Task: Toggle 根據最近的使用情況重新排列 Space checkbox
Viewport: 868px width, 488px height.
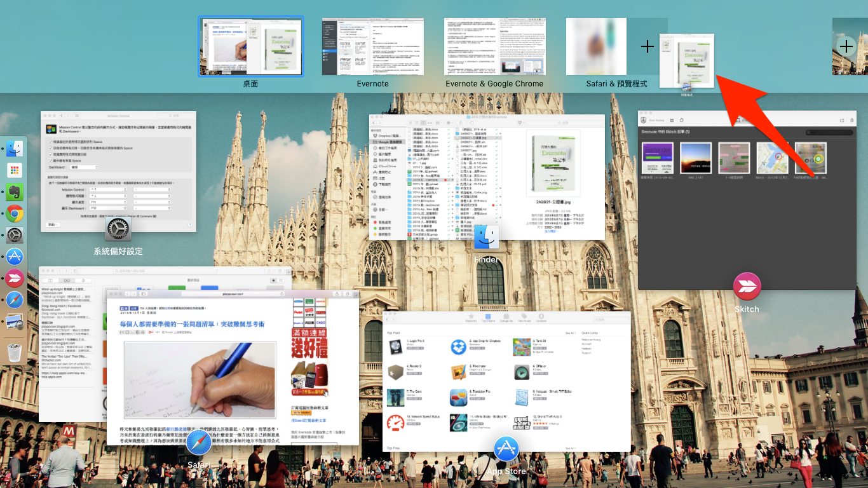Action: coord(50,141)
